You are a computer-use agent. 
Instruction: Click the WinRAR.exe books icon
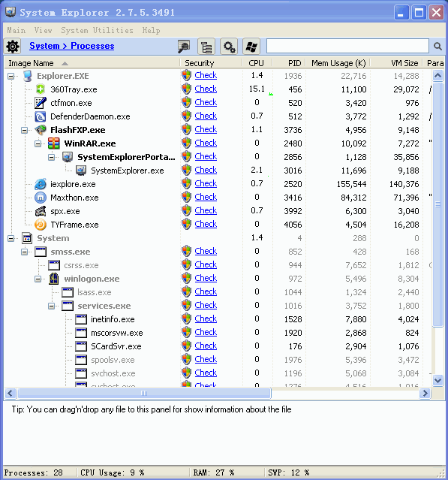(x=54, y=143)
